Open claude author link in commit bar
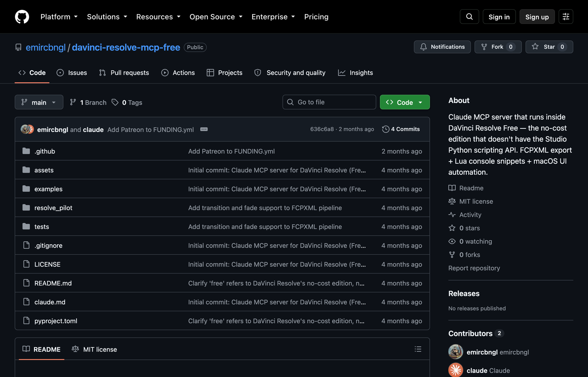This screenshot has height=377, width=588. [93, 129]
